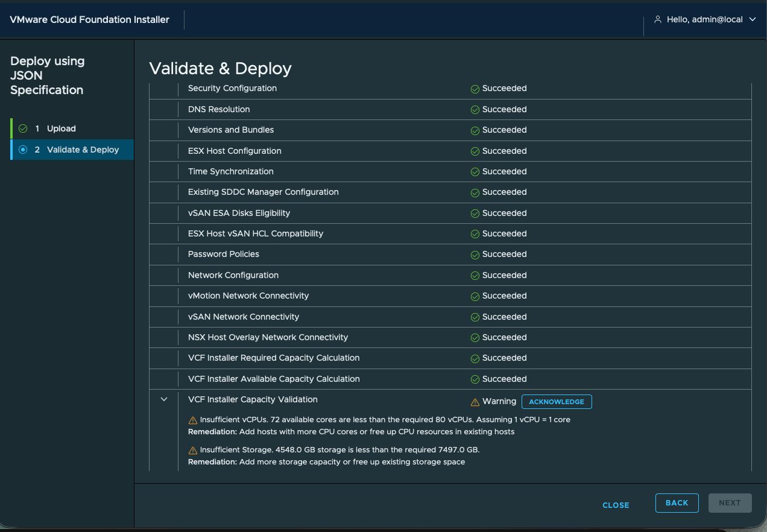Click 'ESX Host Configuration' row label
The height and width of the screenshot is (532, 767).
tap(235, 151)
